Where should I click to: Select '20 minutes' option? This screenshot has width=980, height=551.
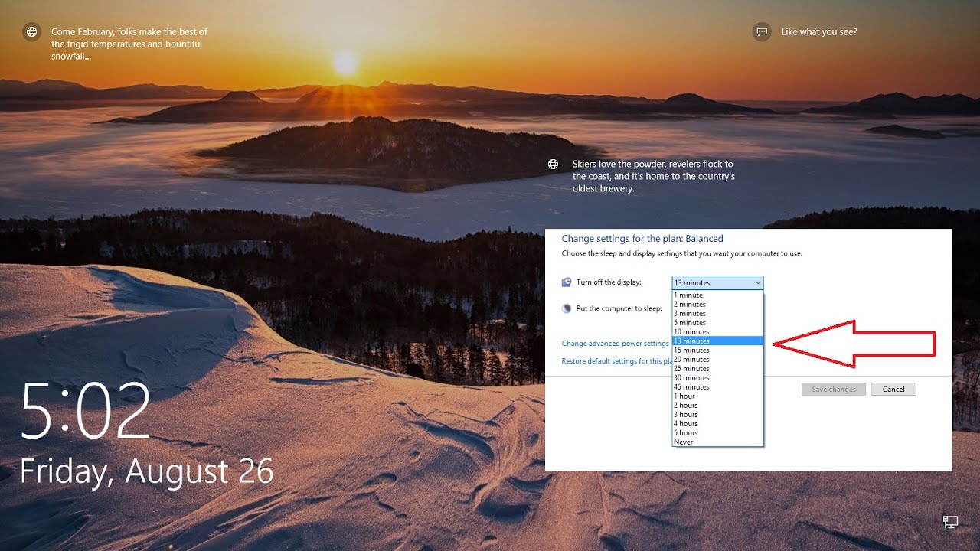click(x=717, y=360)
